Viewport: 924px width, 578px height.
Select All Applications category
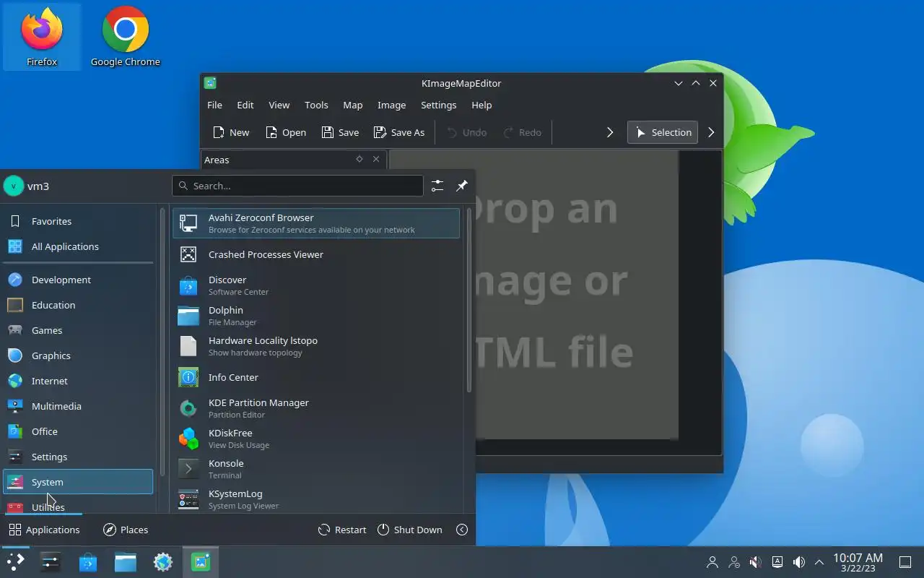click(78, 246)
